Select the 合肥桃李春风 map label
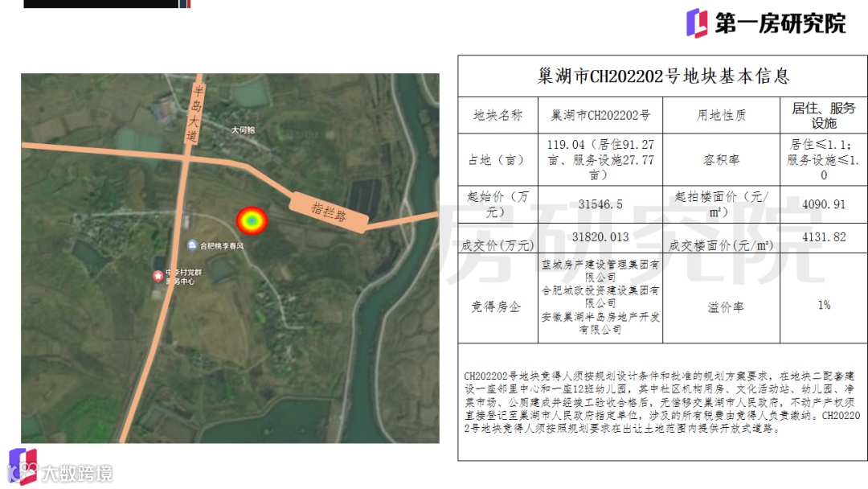This screenshot has width=868, height=489. click(222, 245)
